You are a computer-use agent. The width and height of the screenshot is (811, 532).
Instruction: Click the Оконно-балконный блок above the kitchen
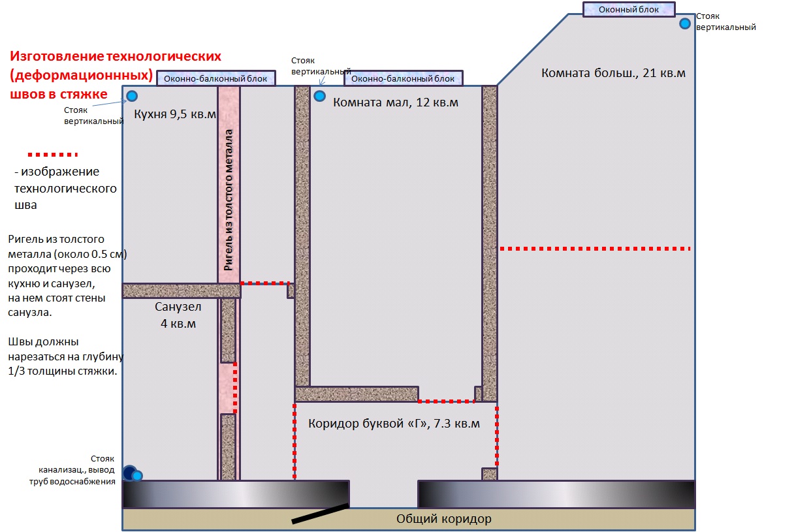pos(215,78)
